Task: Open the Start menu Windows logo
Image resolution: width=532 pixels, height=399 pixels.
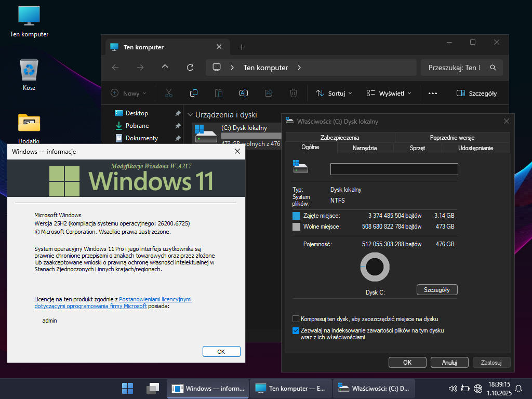Action: pos(127,388)
